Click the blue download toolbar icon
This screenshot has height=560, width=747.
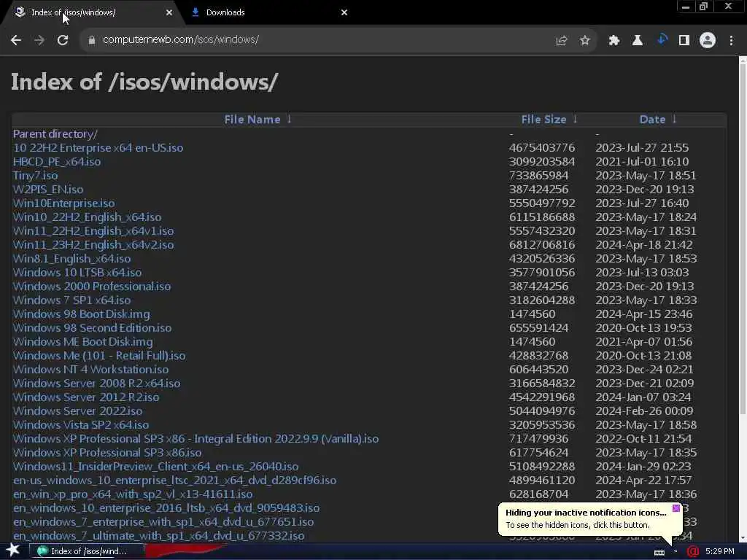tap(661, 40)
